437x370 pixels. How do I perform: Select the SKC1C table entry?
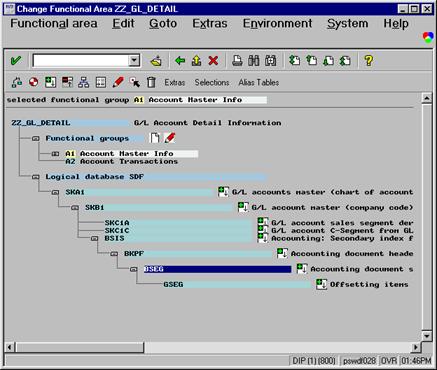click(x=178, y=230)
